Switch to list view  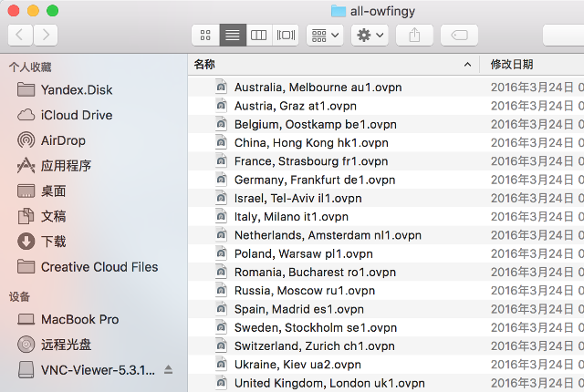[233, 35]
